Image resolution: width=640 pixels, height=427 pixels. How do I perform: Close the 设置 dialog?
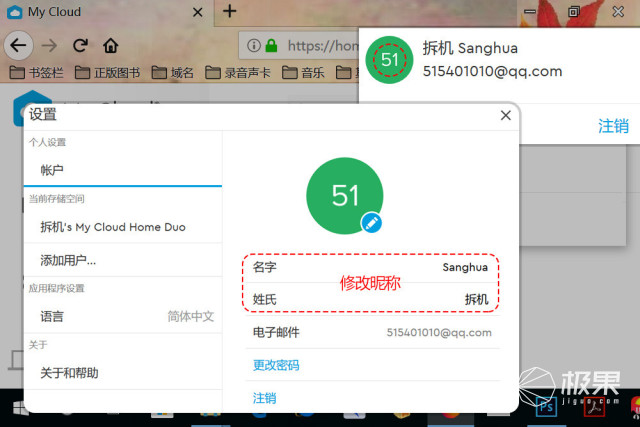point(506,116)
